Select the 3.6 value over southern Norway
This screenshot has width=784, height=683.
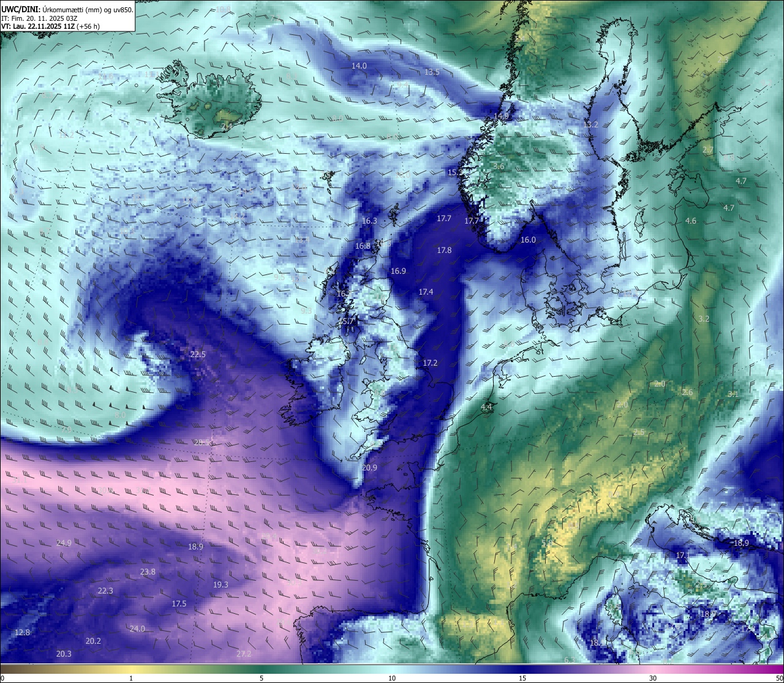pyautogui.click(x=499, y=166)
